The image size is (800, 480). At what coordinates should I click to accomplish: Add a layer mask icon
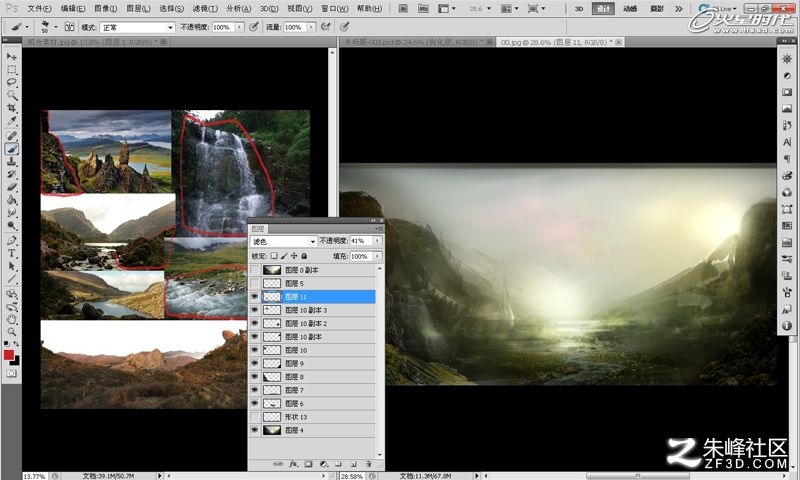(x=308, y=464)
